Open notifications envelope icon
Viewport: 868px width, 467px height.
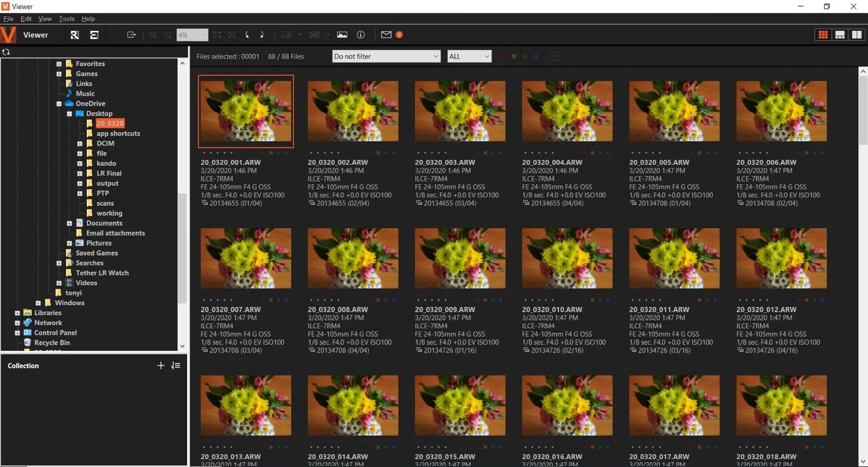[386, 35]
